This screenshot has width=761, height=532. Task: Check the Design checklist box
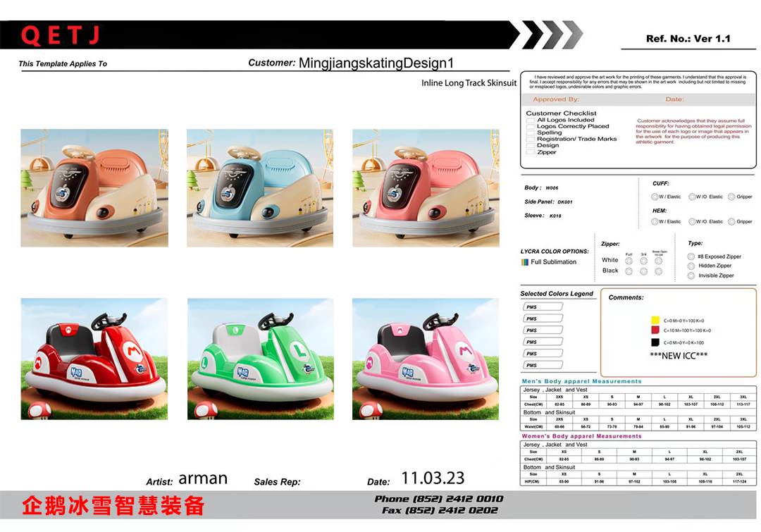point(531,145)
